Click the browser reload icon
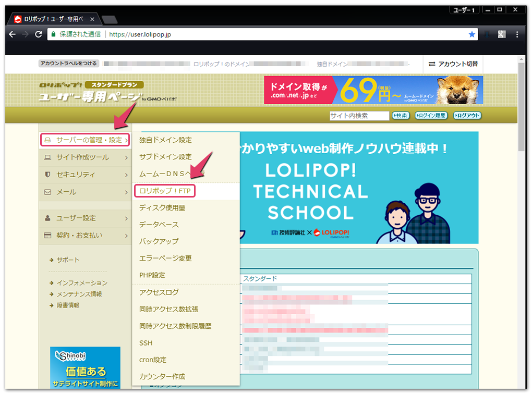 [x=38, y=34]
